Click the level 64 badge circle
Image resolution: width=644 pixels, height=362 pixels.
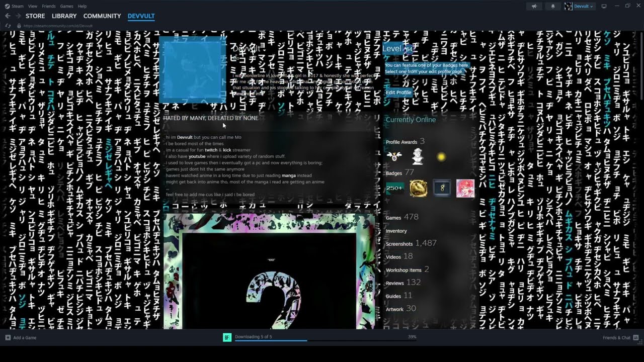(x=409, y=49)
